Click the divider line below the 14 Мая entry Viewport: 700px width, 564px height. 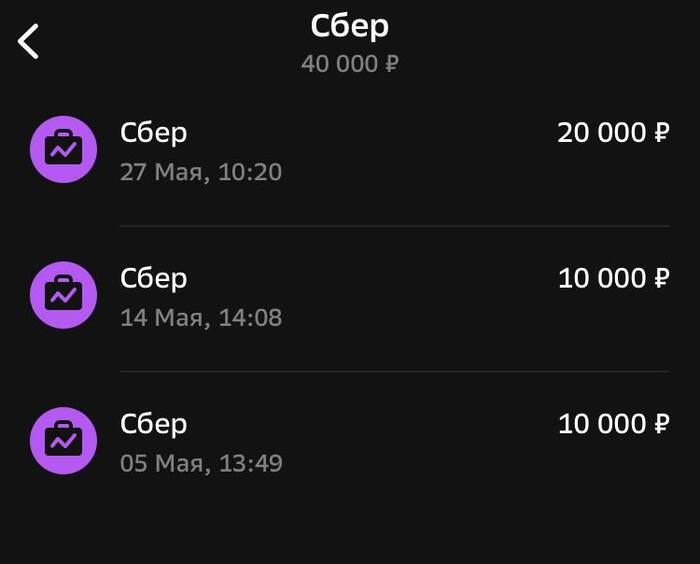click(x=394, y=372)
